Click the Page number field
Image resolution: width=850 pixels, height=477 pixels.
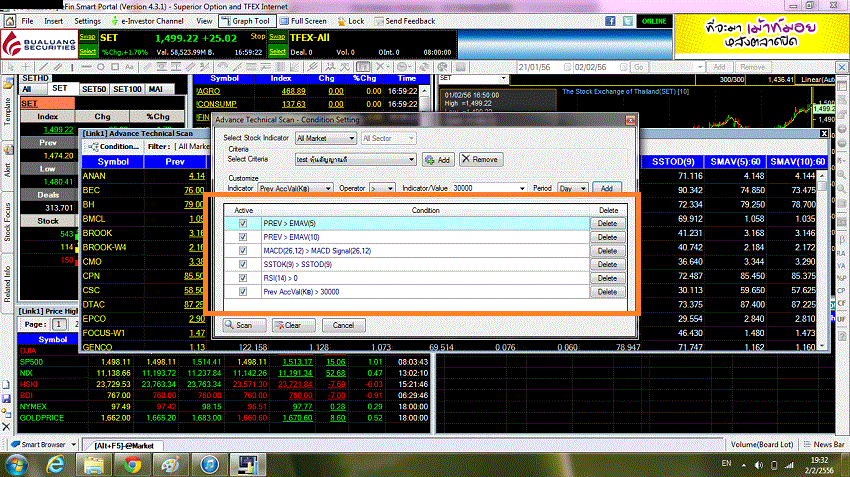[59, 324]
